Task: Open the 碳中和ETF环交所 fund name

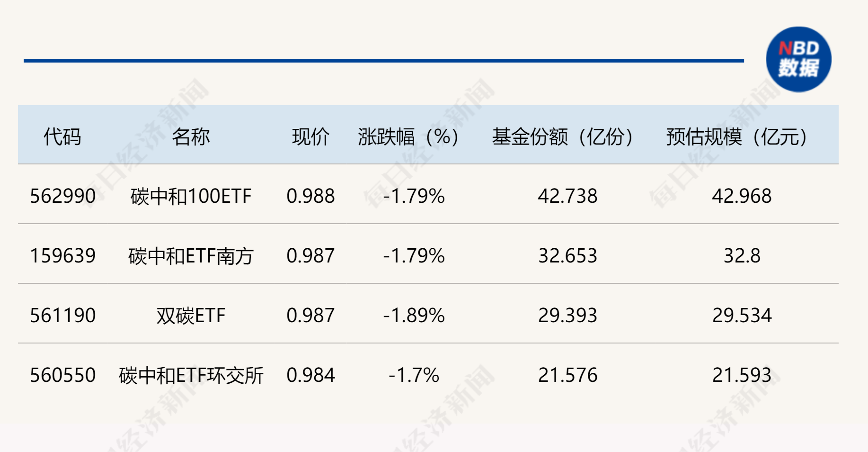Action: (x=191, y=375)
